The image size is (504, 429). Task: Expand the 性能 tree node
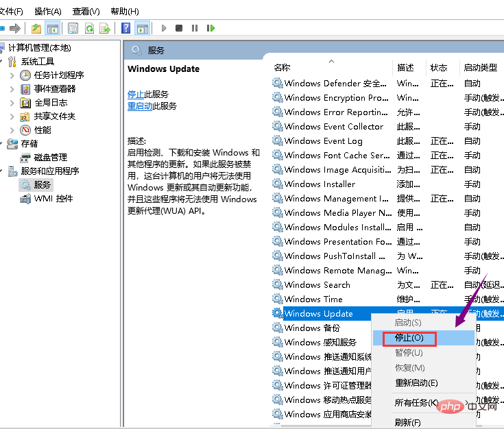[12, 130]
